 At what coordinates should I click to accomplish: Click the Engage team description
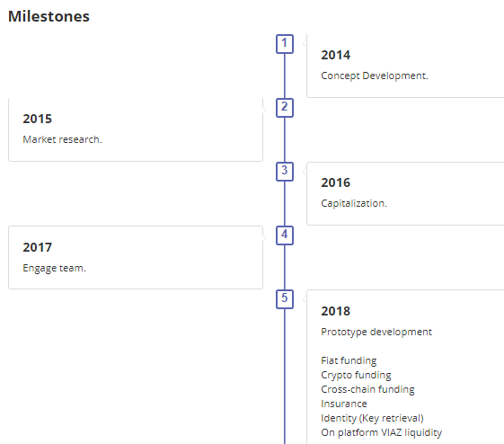pos(54,268)
